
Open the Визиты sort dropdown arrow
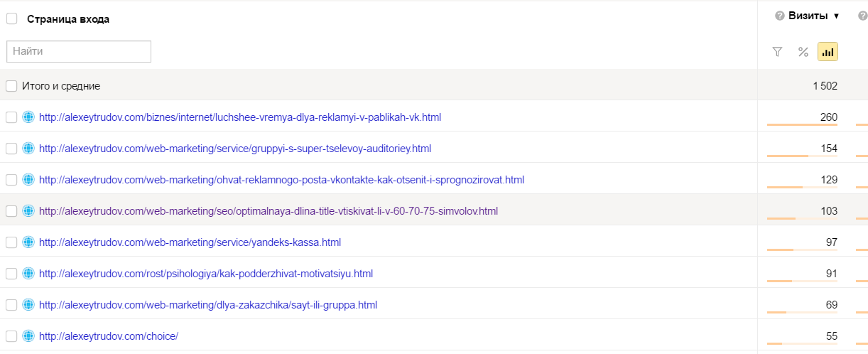point(836,16)
